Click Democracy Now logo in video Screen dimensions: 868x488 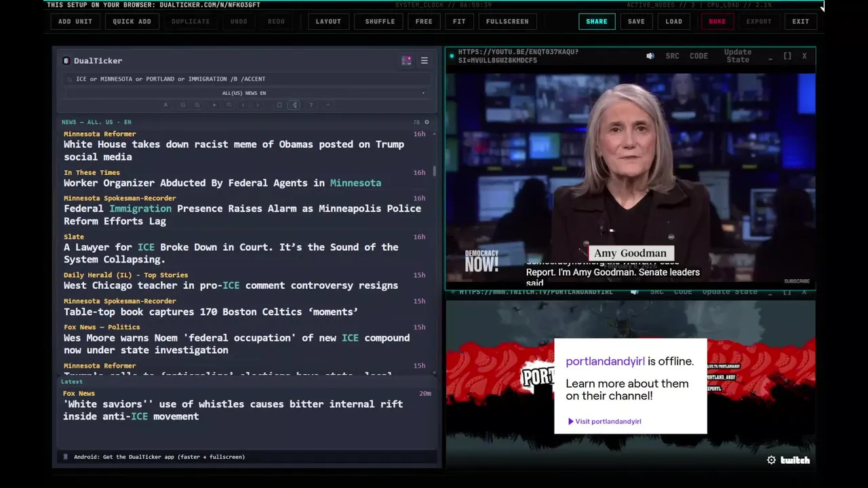[x=481, y=261]
